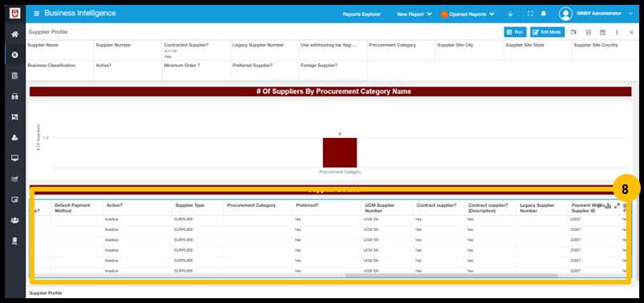Switch to Edit Mode
Image resolution: width=644 pixels, height=303 pixels.
coord(547,32)
